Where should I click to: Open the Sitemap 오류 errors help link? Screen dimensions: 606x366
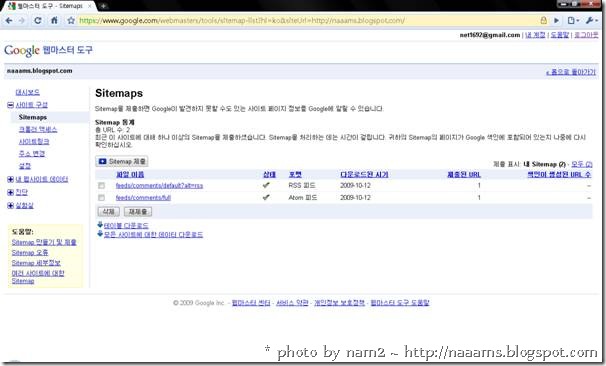[x=30, y=253]
